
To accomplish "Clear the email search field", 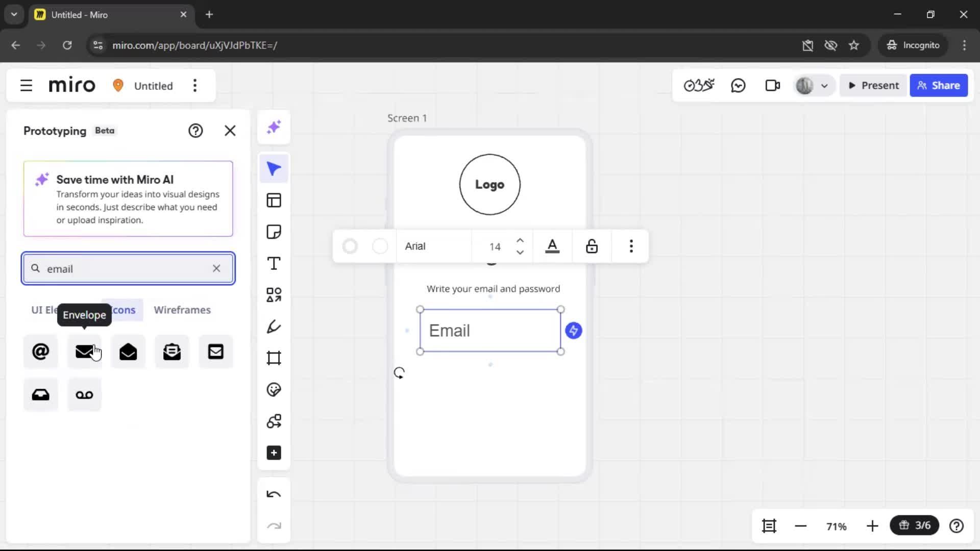I will (x=216, y=268).
